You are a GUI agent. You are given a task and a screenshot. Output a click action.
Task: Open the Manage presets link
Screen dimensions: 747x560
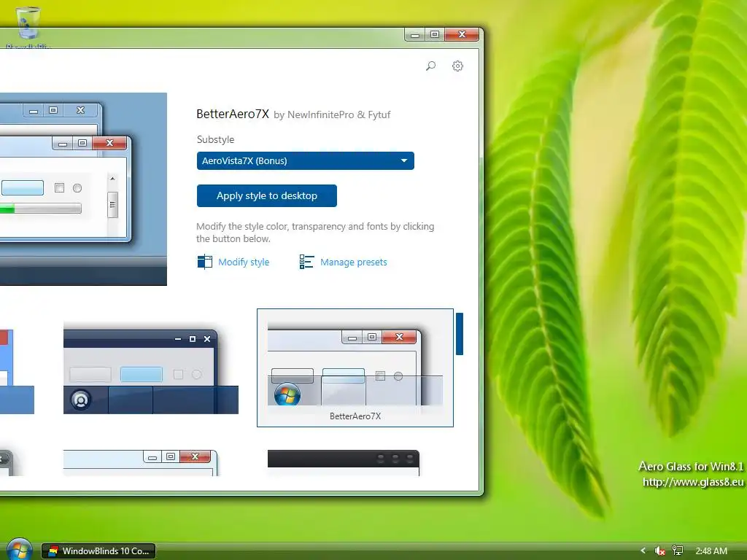click(x=354, y=262)
